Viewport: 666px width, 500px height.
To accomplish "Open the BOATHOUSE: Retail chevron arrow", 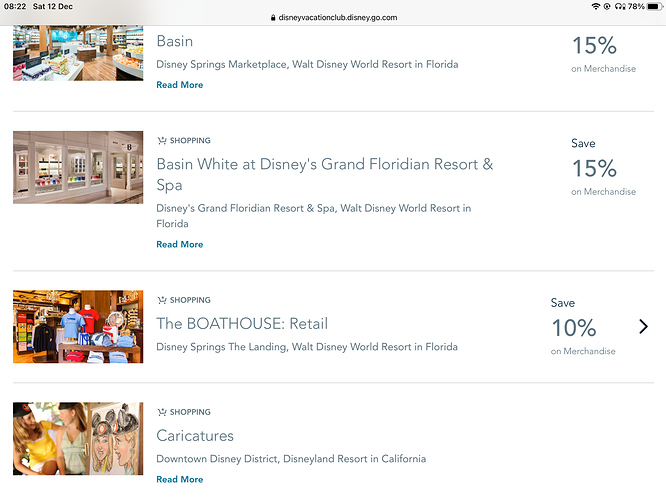I will pyautogui.click(x=643, y=326).
